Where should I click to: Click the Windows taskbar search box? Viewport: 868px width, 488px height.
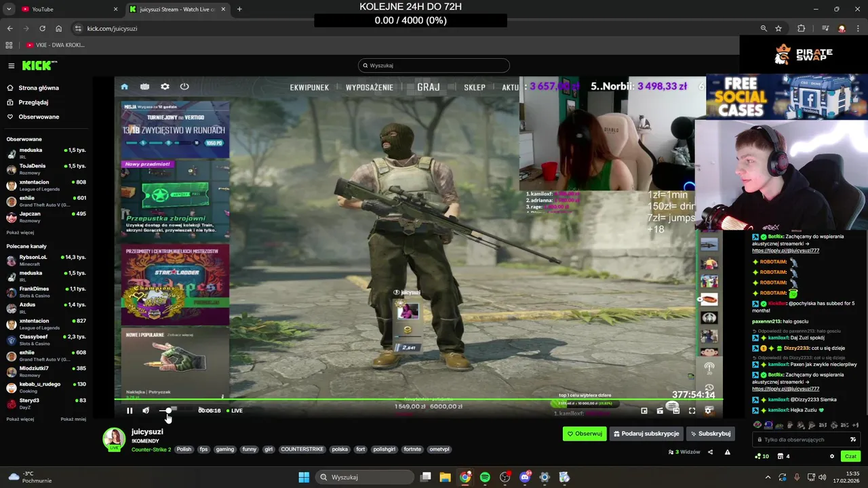tap(365, 477)
